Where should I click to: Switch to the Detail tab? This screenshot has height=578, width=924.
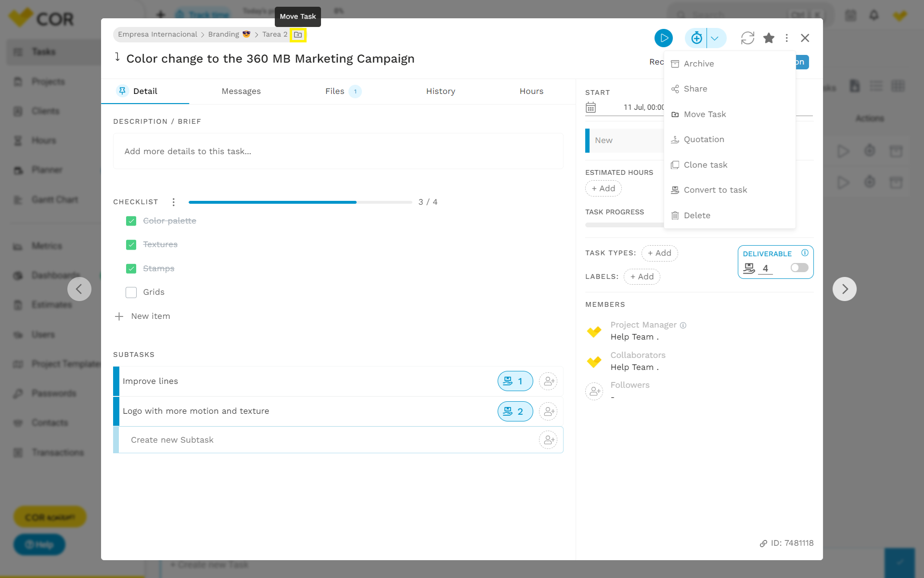click(145, 91)
